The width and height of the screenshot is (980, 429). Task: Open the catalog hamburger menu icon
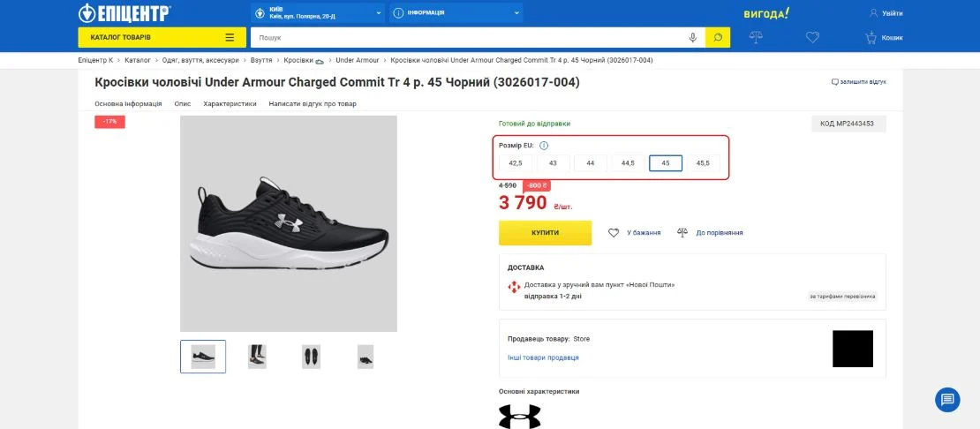(x=230, y=37)
